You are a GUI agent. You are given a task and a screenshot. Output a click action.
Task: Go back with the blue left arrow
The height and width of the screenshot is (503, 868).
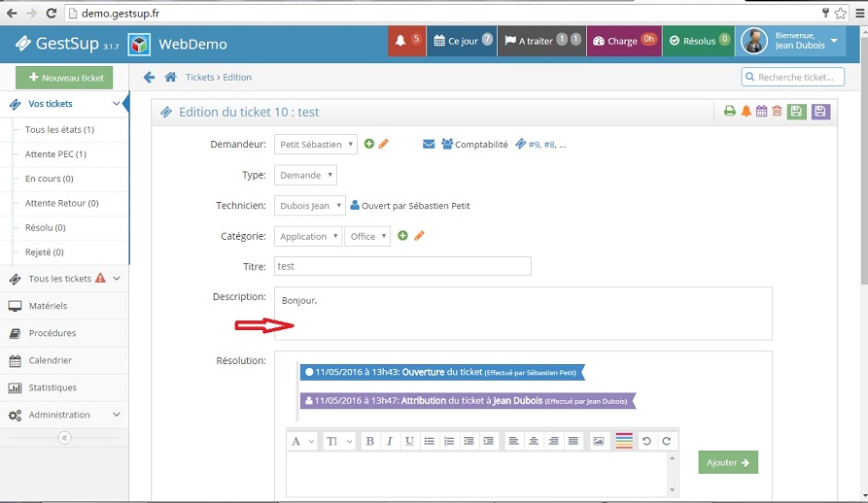[149, 77]
